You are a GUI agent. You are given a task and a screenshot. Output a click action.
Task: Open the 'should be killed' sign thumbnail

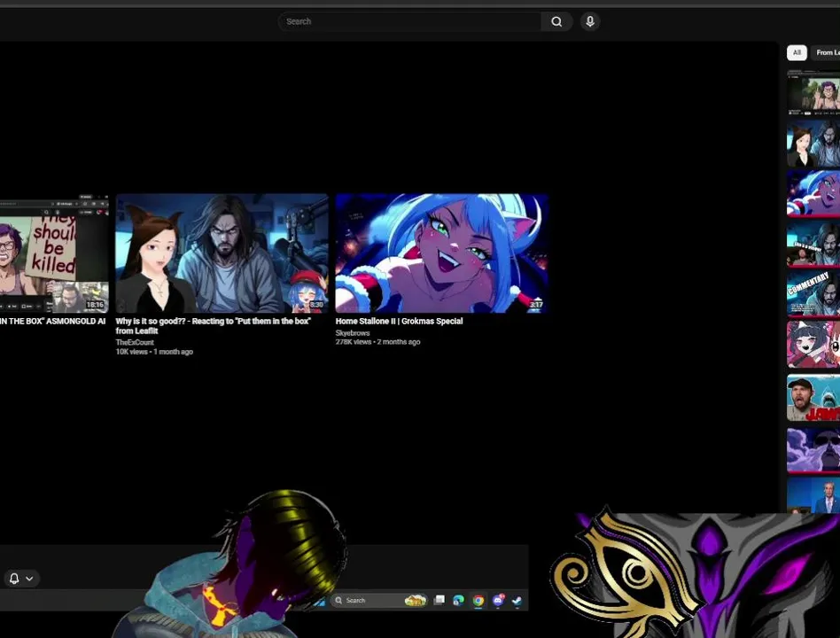tap(53, 253)
